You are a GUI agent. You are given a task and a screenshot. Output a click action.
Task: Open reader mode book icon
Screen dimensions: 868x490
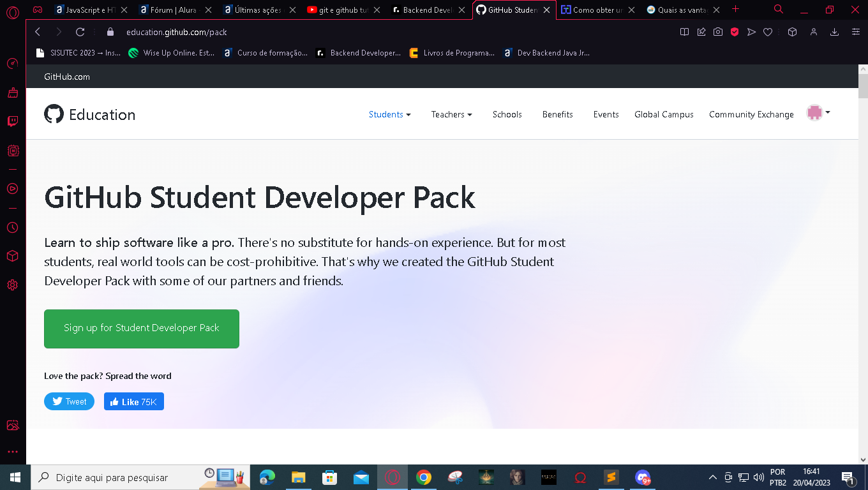click(684, 32)
